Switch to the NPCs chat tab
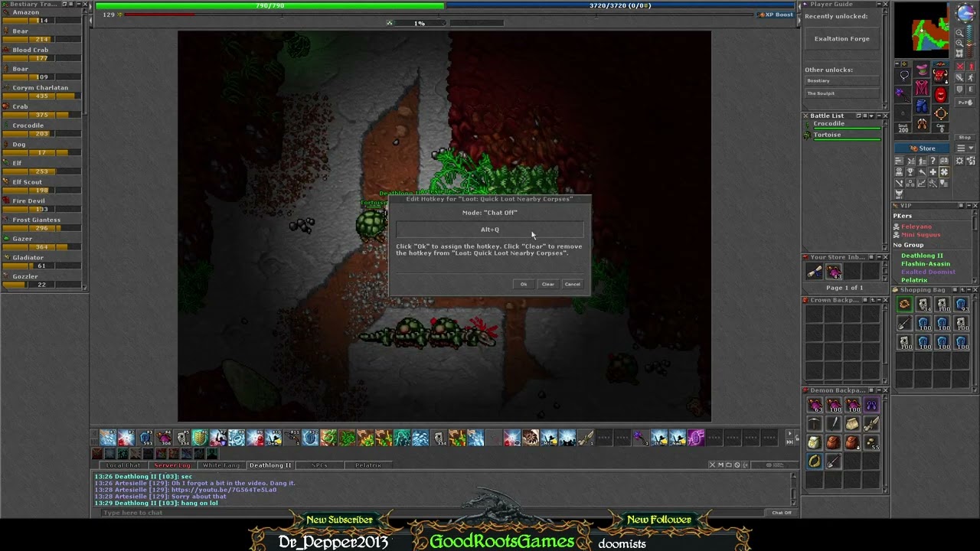The width and height of the screenshot is (980, 551). click(319, 465)
